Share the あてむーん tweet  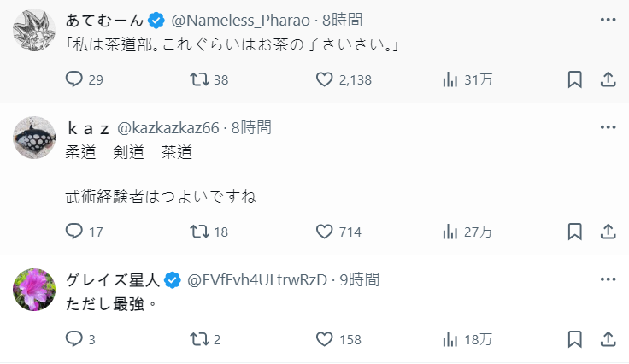tap(608, 79)
